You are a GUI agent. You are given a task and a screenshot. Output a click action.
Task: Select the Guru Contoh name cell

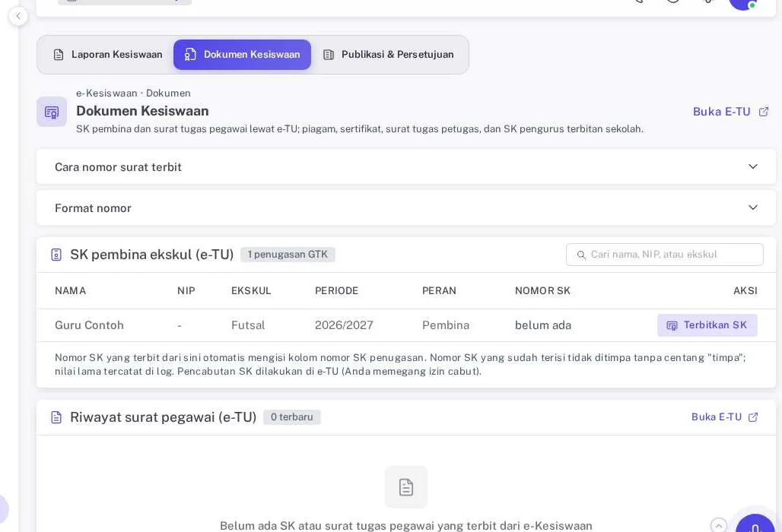89,325
